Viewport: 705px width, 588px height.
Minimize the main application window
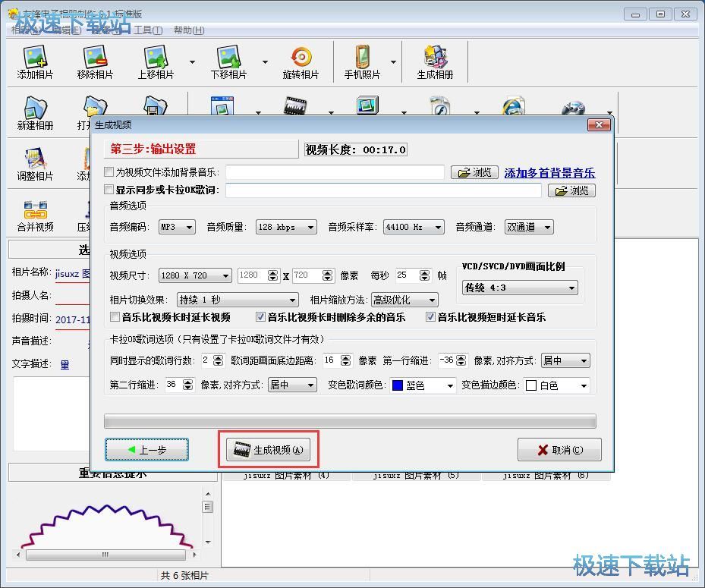635,14
